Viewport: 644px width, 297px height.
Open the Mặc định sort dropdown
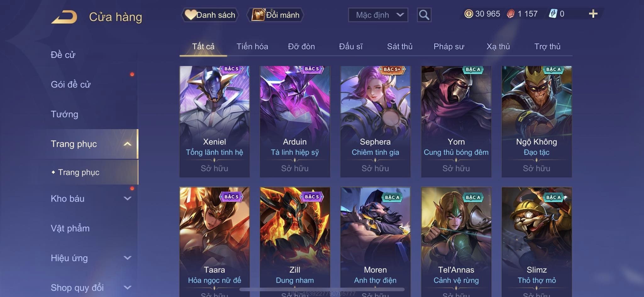pyautogui.click(x=378, y=15)
